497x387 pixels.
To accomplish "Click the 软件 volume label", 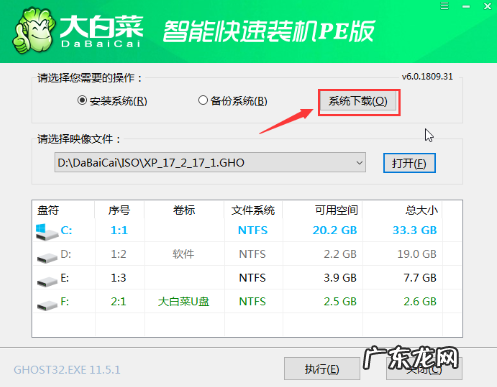I will coord(183,254).
